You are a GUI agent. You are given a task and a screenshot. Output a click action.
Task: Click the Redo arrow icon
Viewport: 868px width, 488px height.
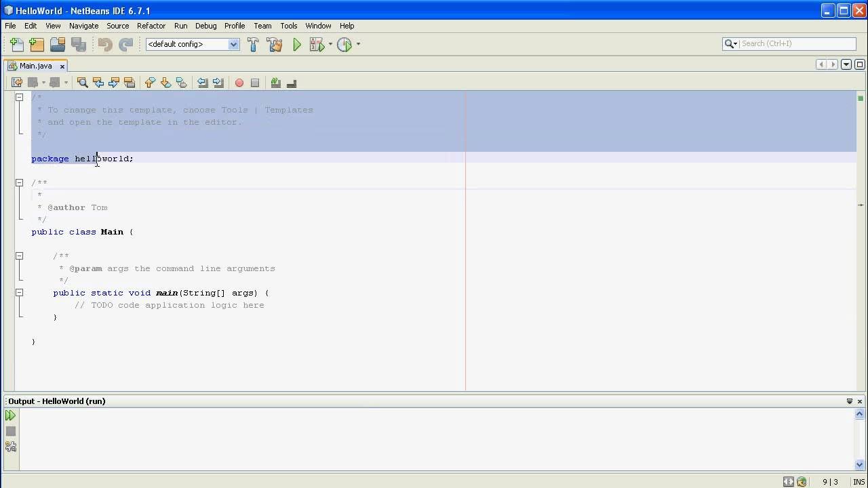coord(126,44)
